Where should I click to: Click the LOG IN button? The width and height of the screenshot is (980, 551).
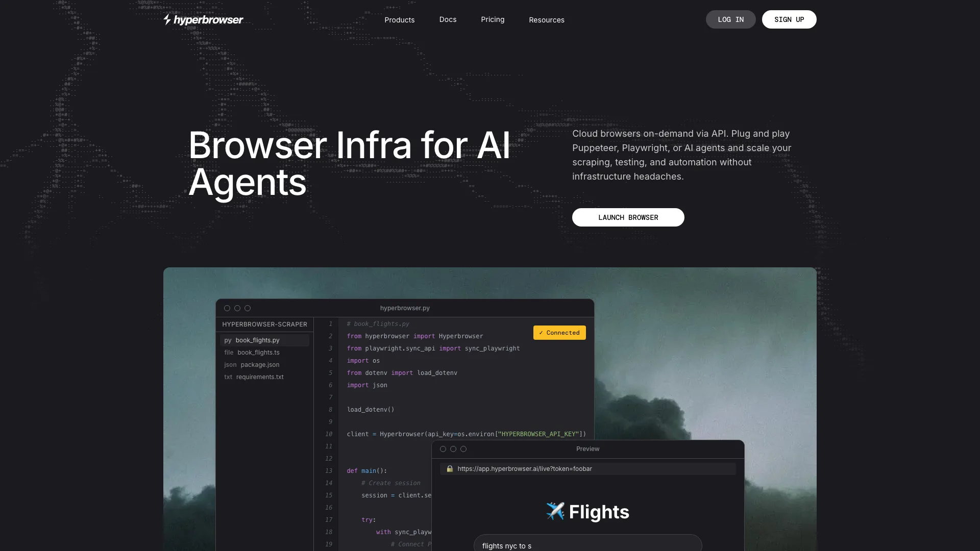click(x=731, y=19)
